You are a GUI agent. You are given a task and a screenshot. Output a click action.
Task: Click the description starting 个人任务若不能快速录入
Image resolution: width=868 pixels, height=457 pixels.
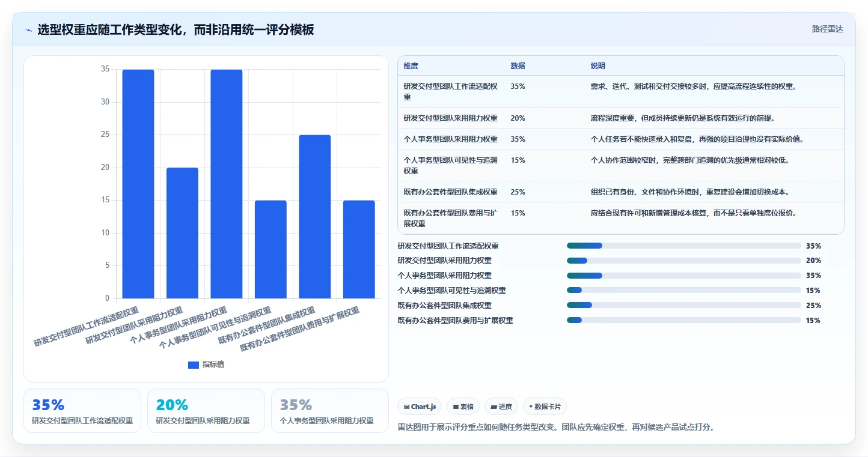[697, 139]
